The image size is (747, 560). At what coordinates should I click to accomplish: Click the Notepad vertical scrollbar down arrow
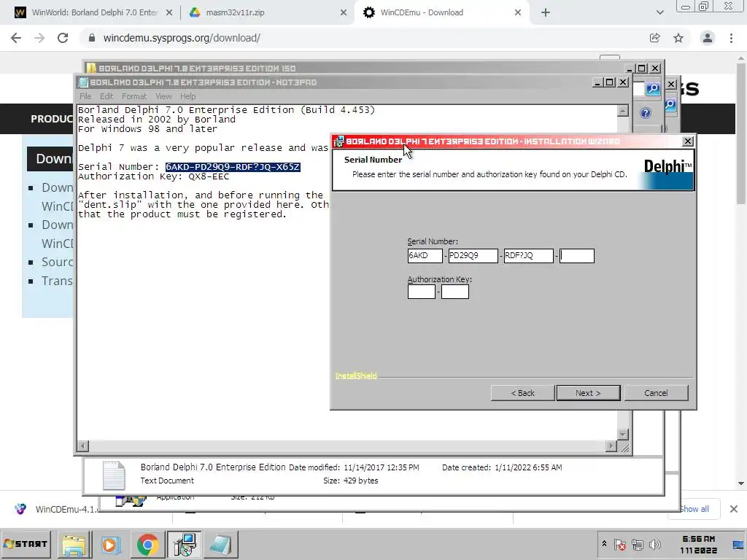(x=623, y=435)
